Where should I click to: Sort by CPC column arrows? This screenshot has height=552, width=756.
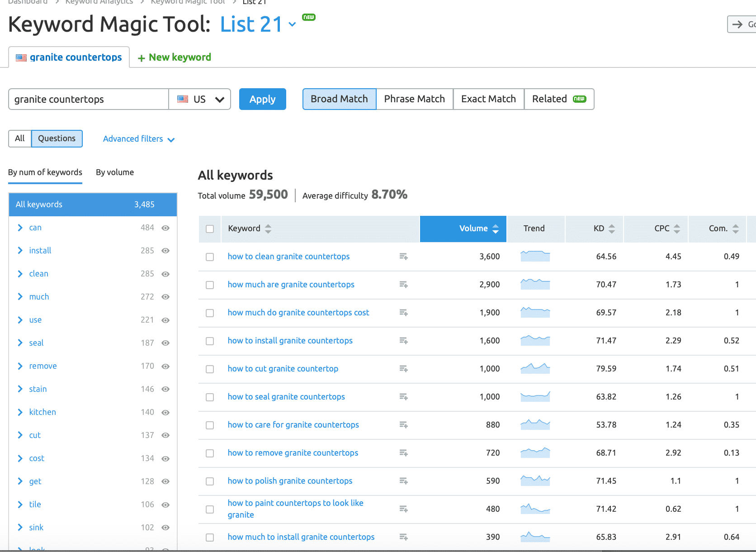pyautogui.click(x=677, y=229)
